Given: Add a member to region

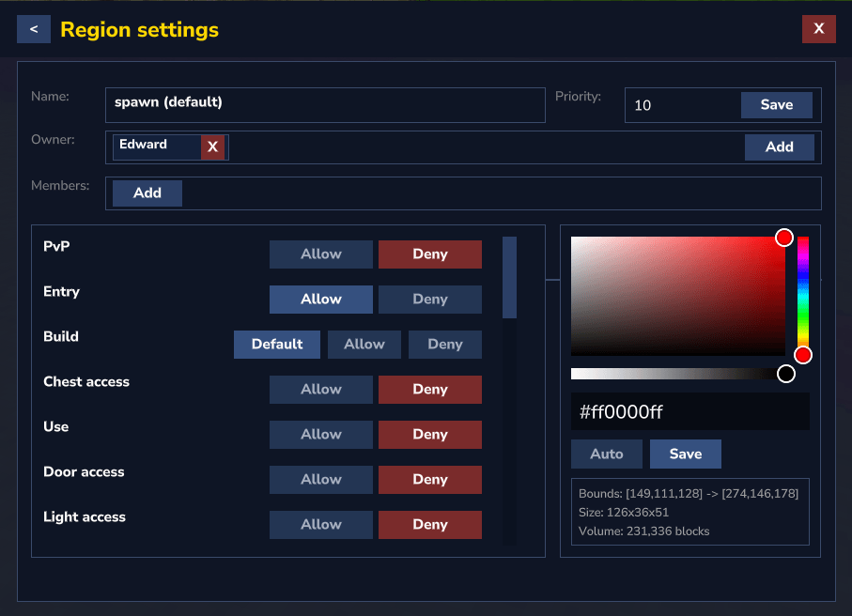Looking at the screenshot, I should coord(147,193).
